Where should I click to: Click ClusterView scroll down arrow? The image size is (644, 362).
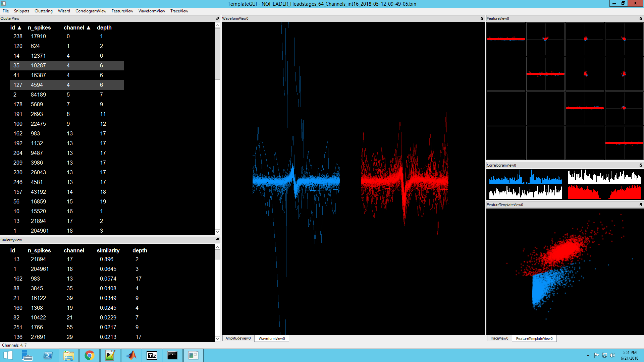pos(217,232)
